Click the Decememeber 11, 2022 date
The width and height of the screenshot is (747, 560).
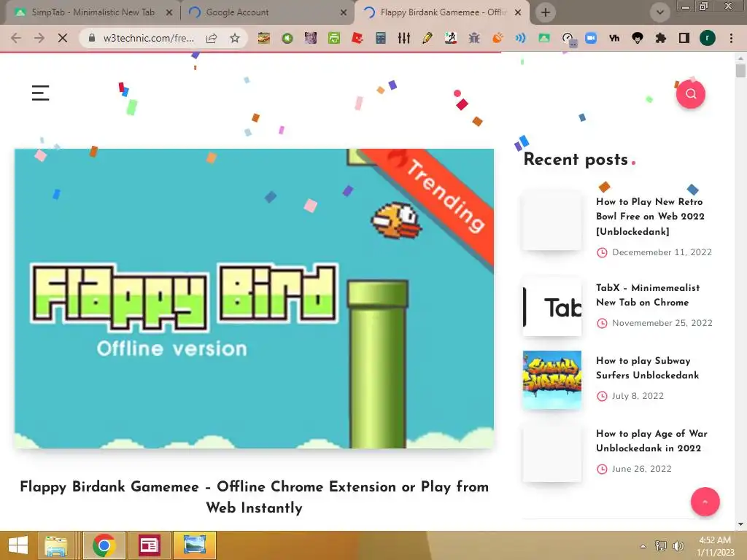[x=662, y=252]
